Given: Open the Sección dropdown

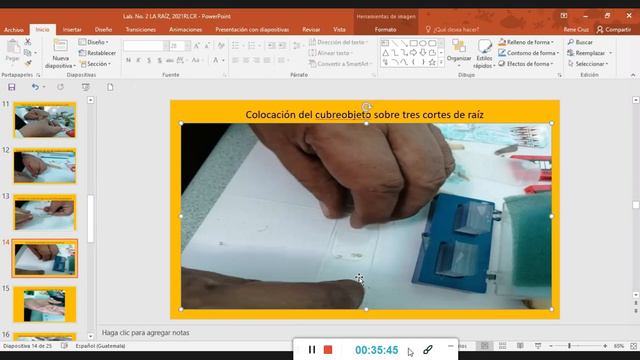Looking at the screenshot, I should (96, 64).
